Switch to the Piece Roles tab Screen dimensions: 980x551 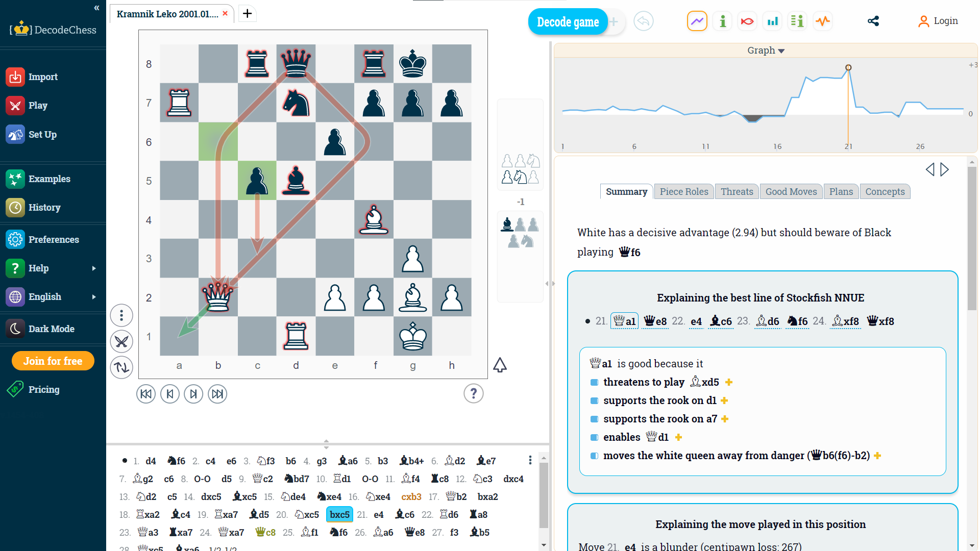(684, 192)
